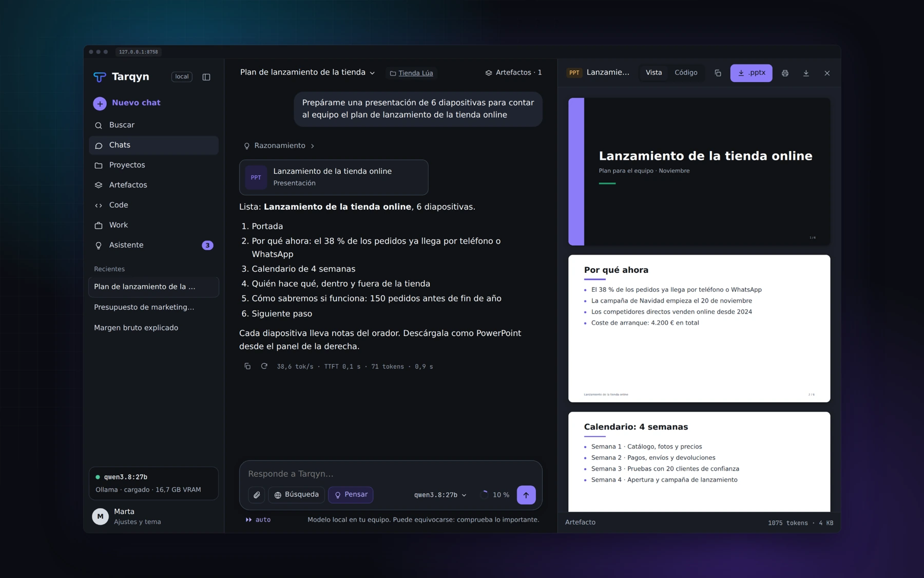Open Marta's Ajustes y tema
Screen dimensions: 924x578
153,516
